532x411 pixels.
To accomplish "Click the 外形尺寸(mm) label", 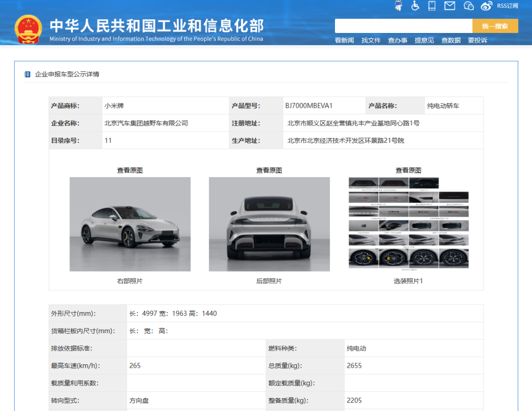I will pos(73,314).
